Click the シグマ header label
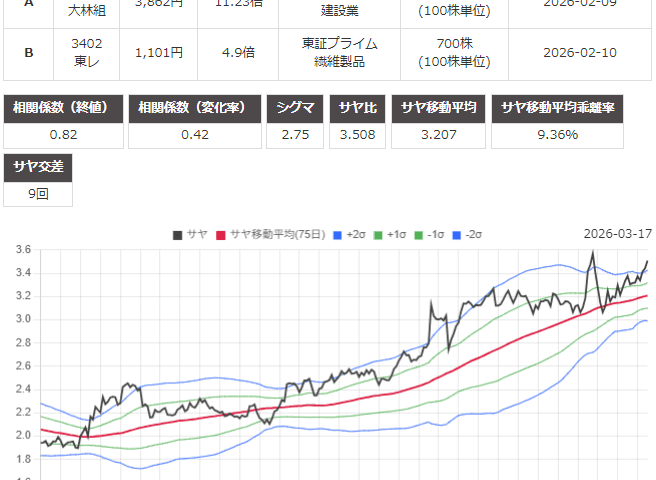Image resolution: width=656 pixels, height=480 pixels. tap(294, 109)
